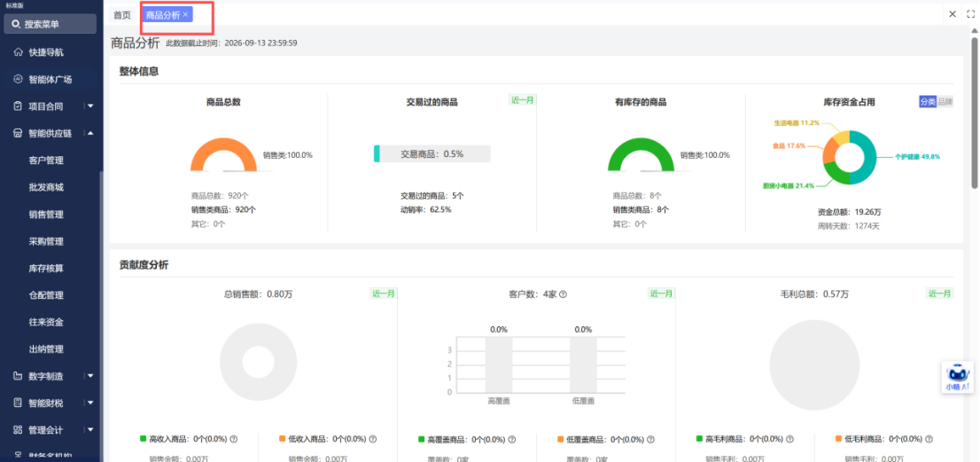This screenshot has height=462, width=980.
Task: Click the 数字制造 folder icon
Action: tap(18, 376)
